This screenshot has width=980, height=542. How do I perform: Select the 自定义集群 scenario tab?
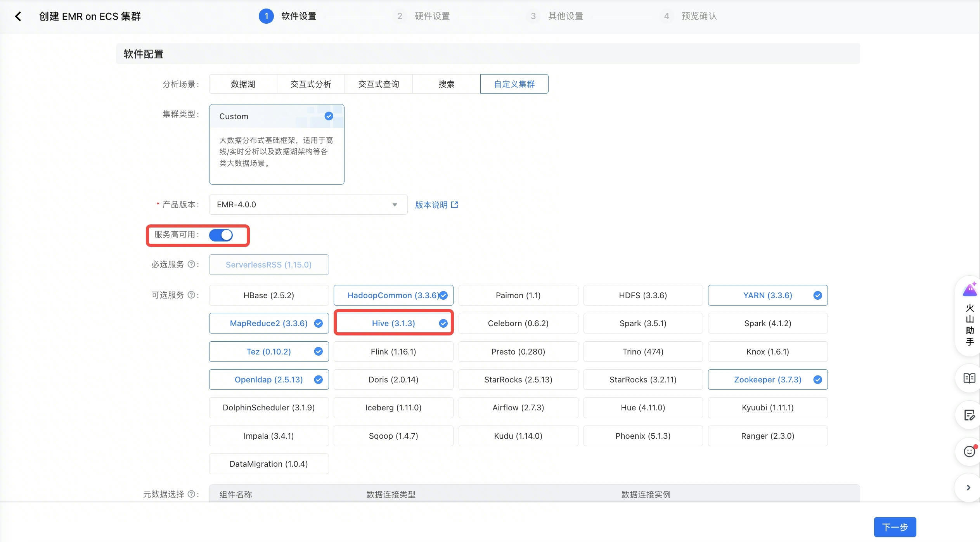pos(514,84)
